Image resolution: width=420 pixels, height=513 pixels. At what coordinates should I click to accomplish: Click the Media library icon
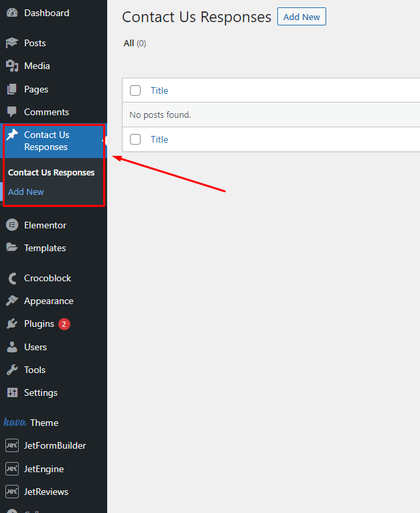pyautogui.click(x=12, y=66)
